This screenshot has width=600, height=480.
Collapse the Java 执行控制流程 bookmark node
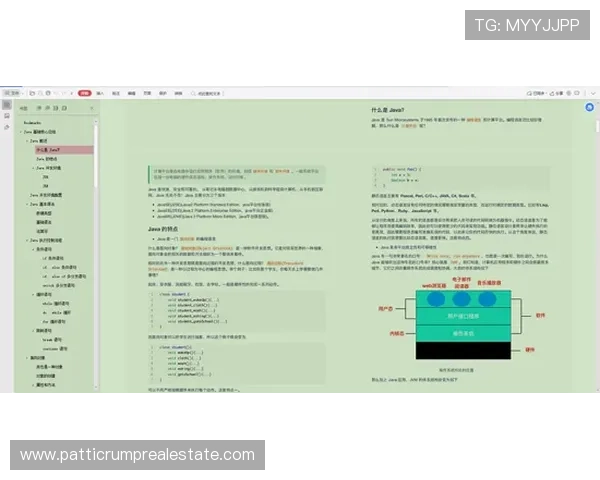(x=27, y=240)
